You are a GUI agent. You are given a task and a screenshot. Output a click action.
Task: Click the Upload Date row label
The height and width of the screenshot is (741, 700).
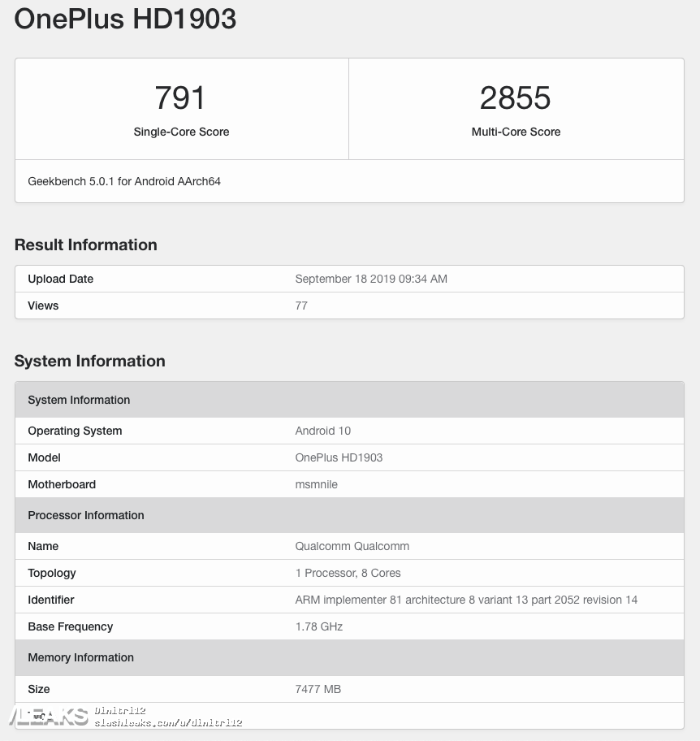pos(60,279)
